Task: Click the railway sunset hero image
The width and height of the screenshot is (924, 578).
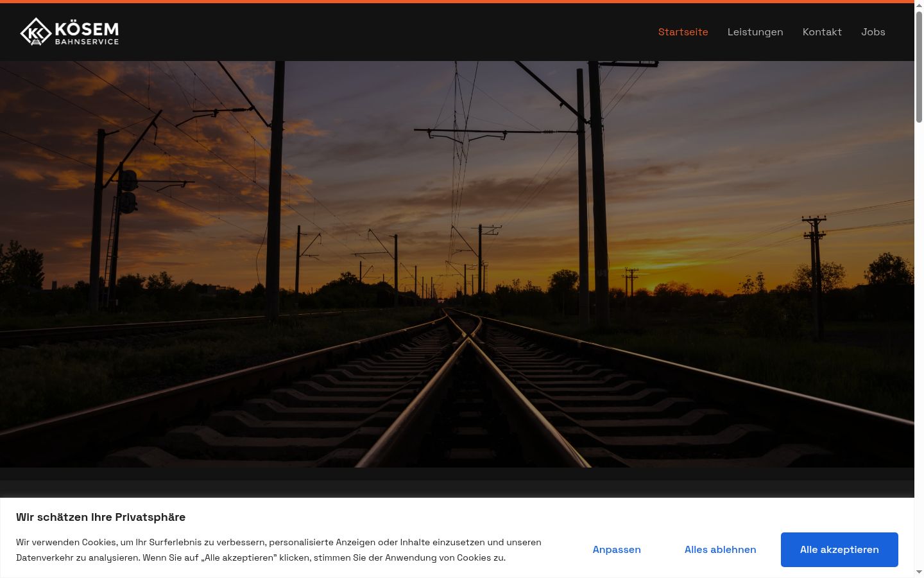Action: (x=457, y=264)
